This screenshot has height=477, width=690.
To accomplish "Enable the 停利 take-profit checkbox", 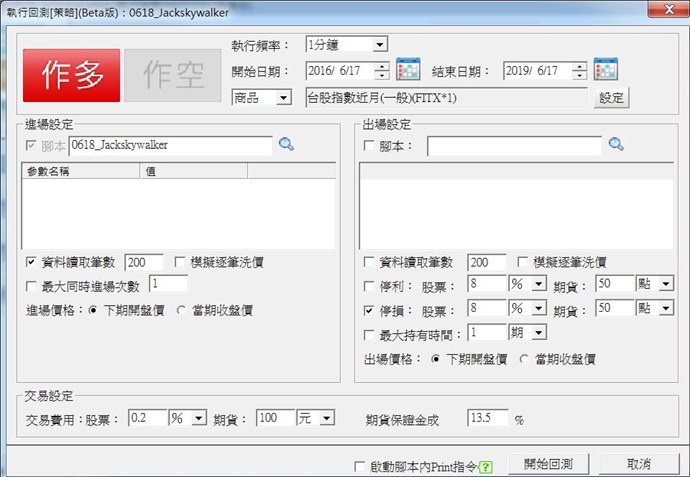I will pyautogui.click(x=368, y=284).
